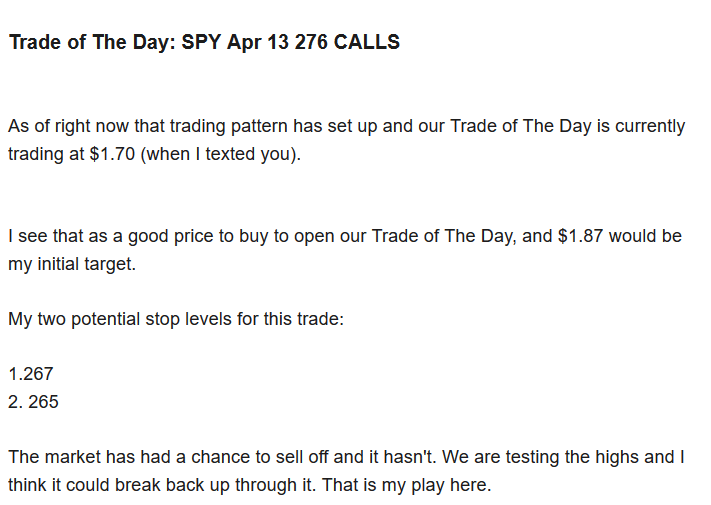This screenshot has height=505, width=711.
Task: Click 'That is my play here' sentence
Action: pos(407,485)
